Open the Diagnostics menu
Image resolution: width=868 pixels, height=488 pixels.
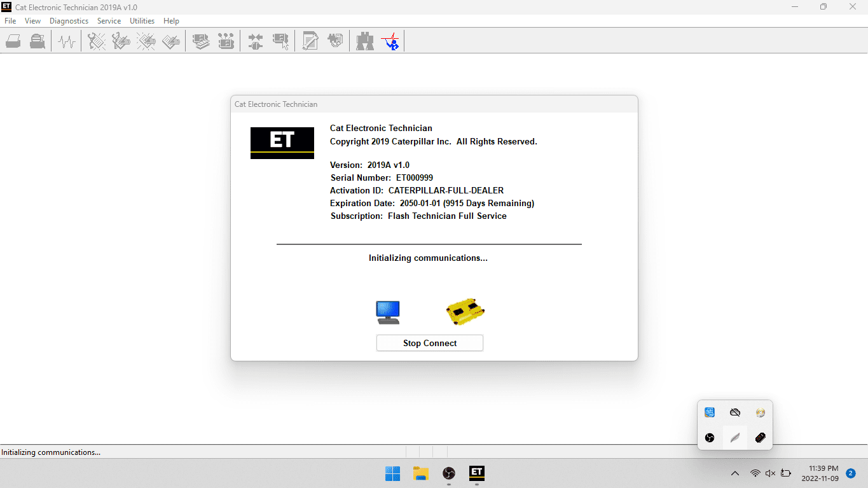[69, 21]
